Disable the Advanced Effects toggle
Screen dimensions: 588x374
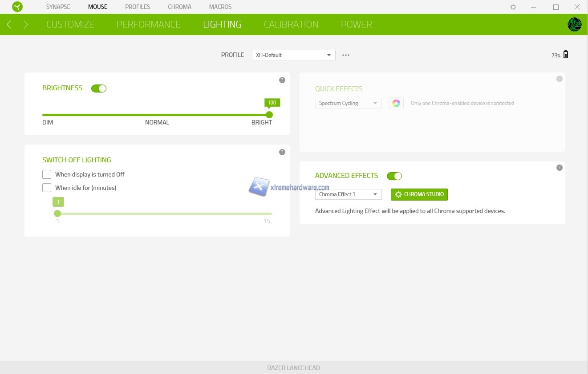(x=394, y=176)
